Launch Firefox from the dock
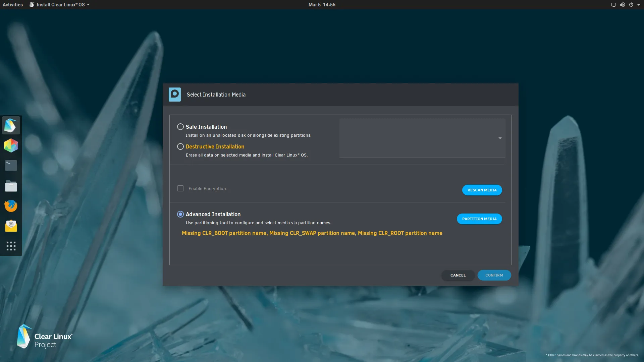Screen dimensions: 644x362 click(11, 206)
